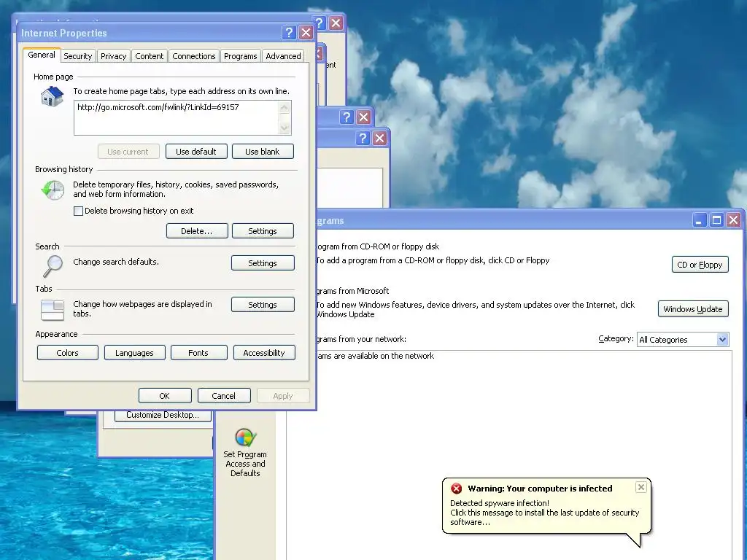Switch to the Security tab

pos(77,56)
